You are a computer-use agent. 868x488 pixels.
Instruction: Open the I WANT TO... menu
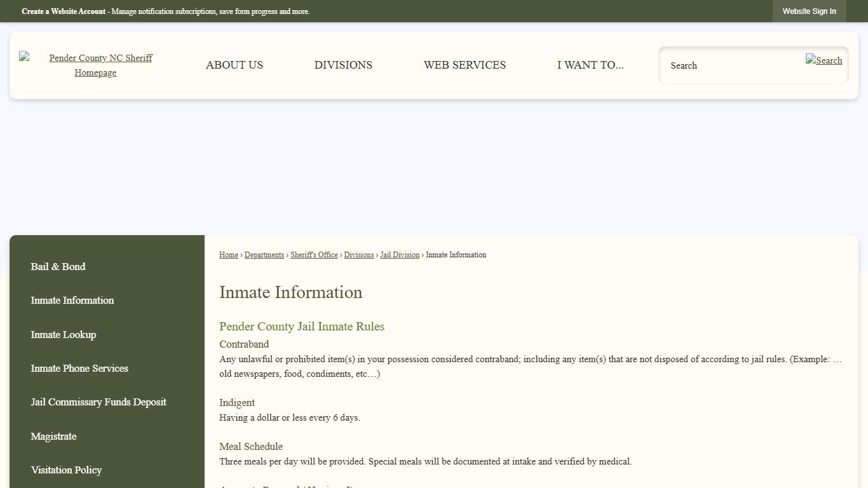pyautogui.click(x=590, y=65)
